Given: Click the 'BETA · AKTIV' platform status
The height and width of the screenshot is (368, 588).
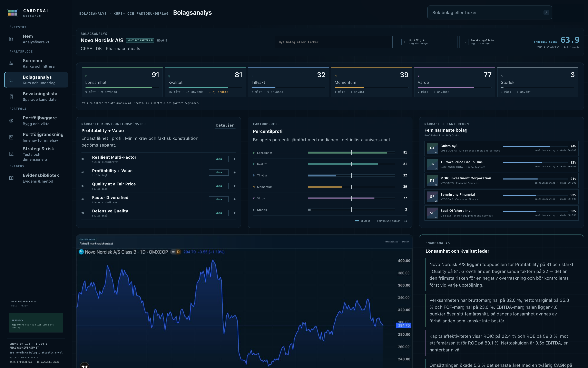Looking at the screenshot, I should click(19, 306).
